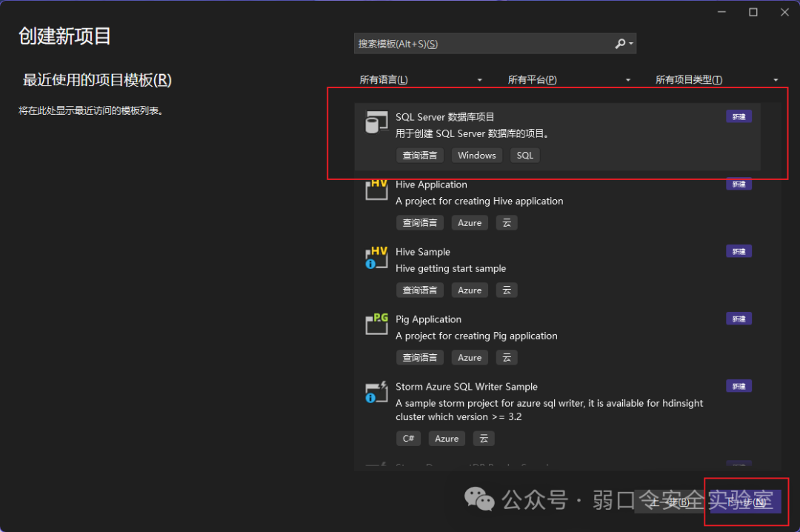Image resolution: width=800 pixels, height=532 pixels.
Task: Expand the search options arrow beside magnifier
Action: [631, 44]
